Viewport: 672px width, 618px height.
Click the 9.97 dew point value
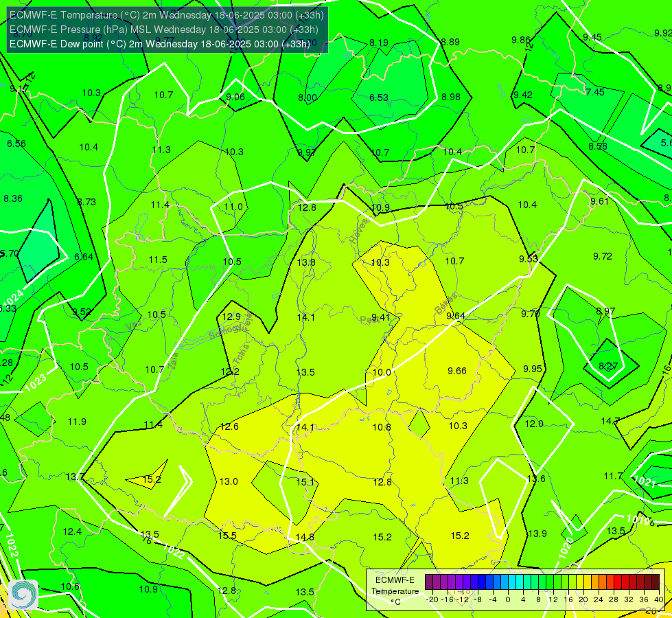307,152
